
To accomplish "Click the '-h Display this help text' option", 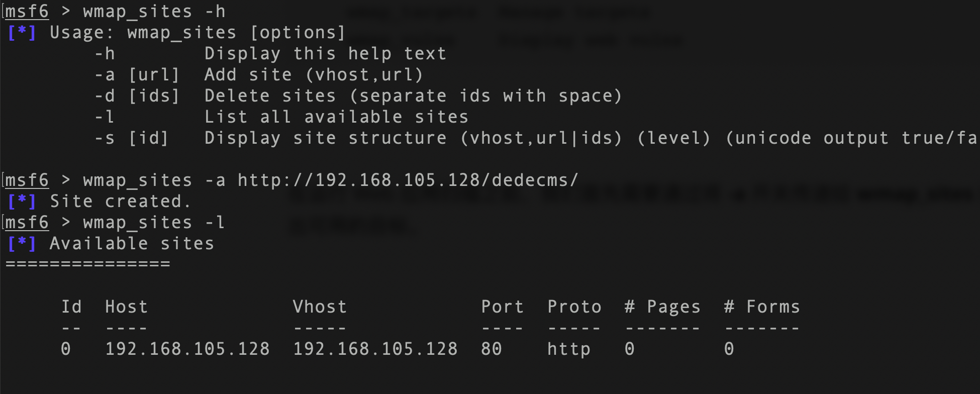I will [x=270, y=54].
